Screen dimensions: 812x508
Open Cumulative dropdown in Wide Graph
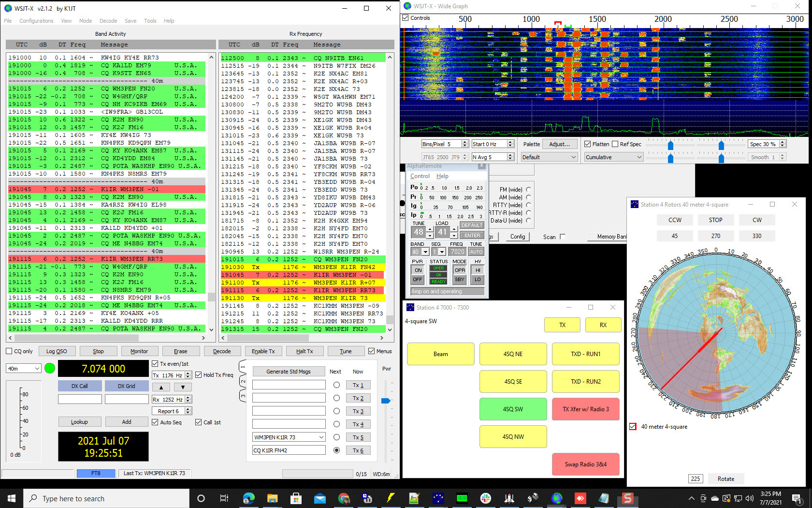click(x=614, y=157)
